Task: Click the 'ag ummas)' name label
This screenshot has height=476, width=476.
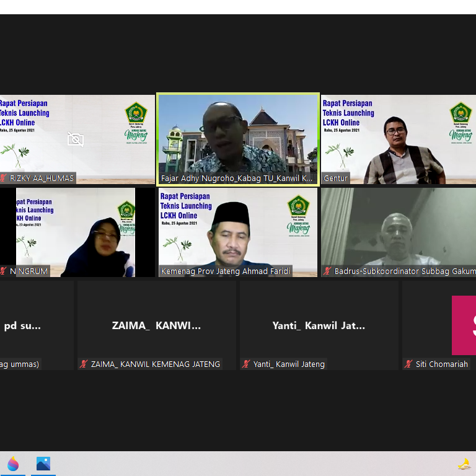Action: [x=19, y=364]
